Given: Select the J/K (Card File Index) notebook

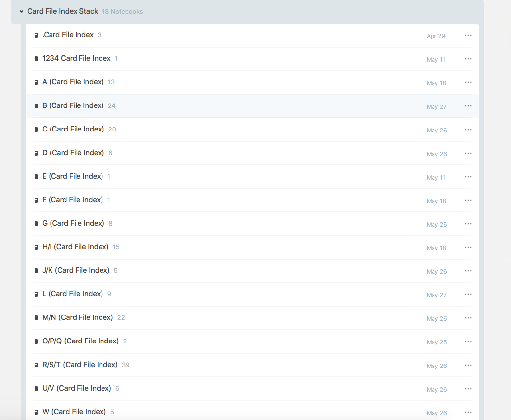Looking at the screenshot, I should (76, 270).
